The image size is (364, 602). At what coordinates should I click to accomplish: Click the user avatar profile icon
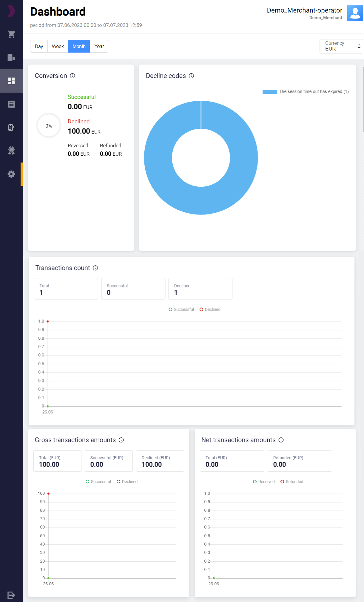(x=355, y=13)
